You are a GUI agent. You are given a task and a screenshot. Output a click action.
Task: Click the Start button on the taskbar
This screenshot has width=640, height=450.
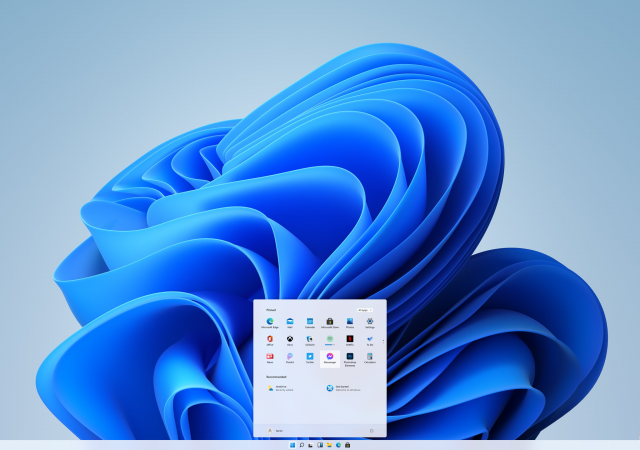[x=292, y=445]
